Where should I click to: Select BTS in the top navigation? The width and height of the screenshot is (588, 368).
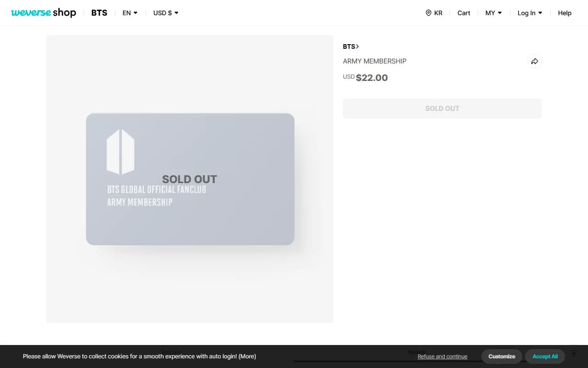pos(99,12)
